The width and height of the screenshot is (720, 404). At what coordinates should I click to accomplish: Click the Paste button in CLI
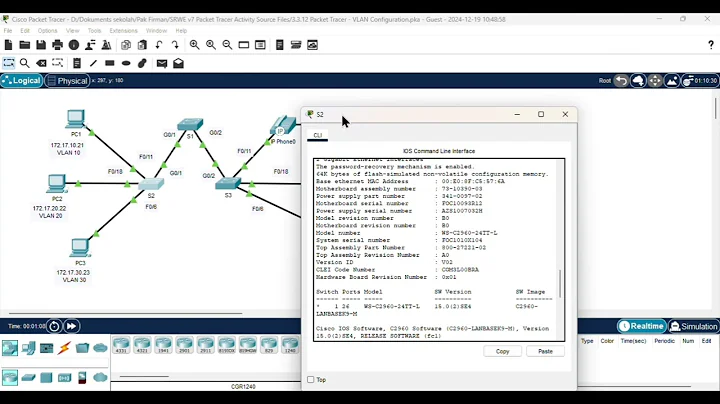click(545, 351)
